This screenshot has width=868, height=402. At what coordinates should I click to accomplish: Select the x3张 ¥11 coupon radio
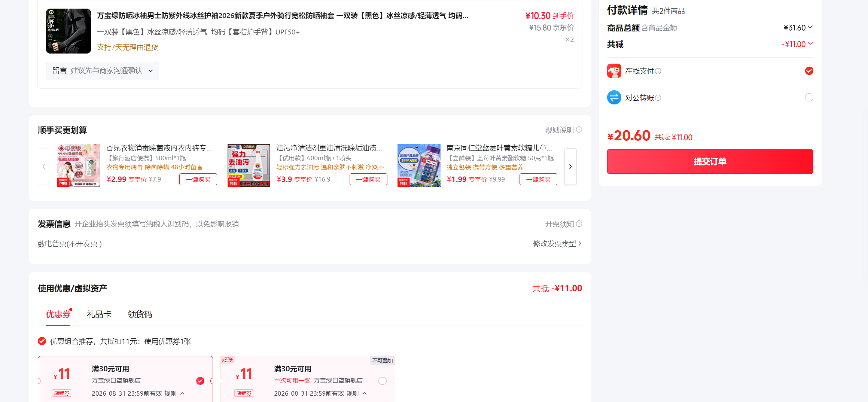[383, 381]
